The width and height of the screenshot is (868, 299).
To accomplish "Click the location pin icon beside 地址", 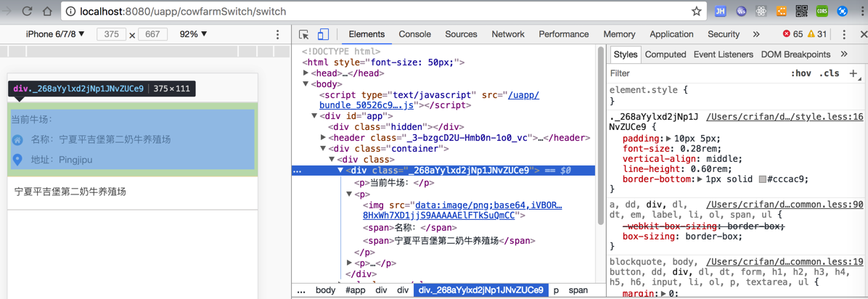I will [17, 160].
